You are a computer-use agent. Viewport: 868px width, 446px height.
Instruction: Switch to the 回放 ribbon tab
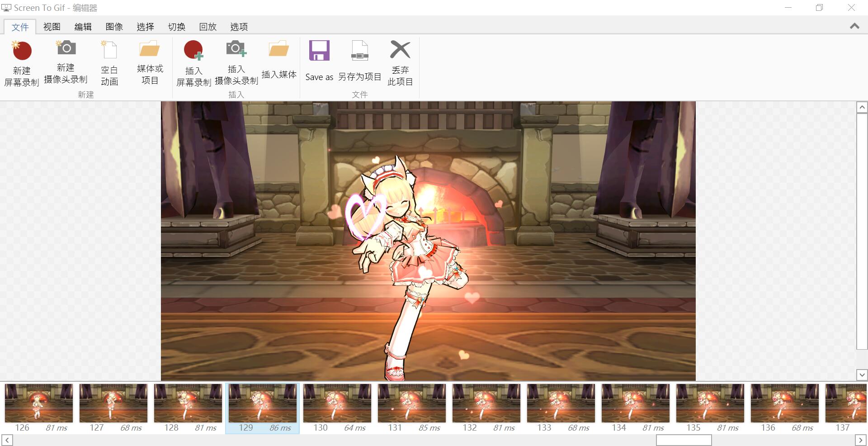click(x=208, y=27)
